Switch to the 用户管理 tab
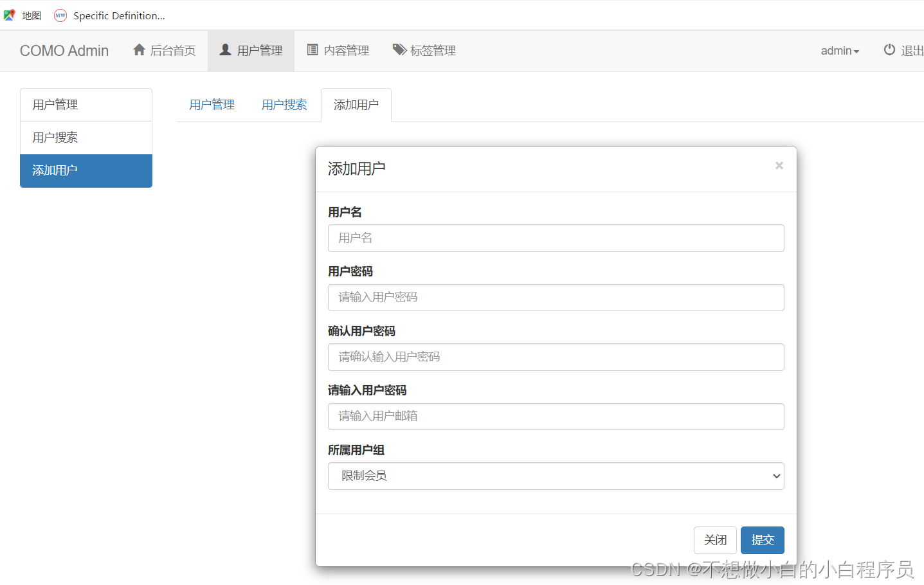 212,105
